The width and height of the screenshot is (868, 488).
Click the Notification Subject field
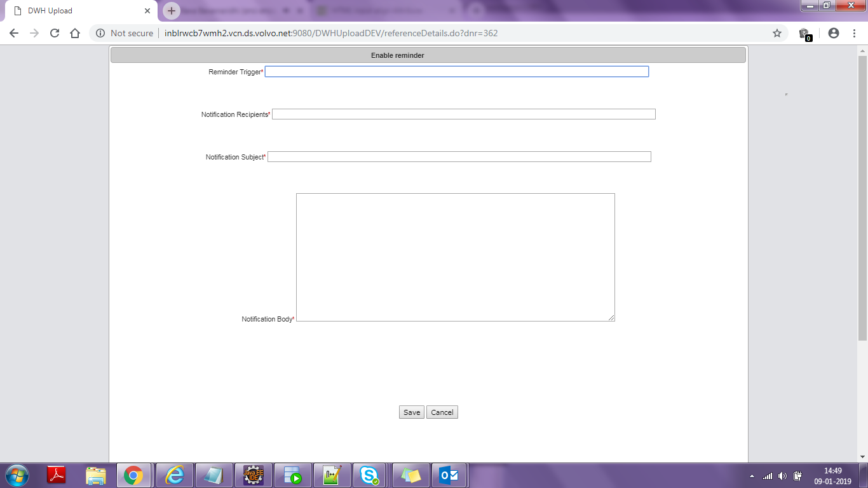459,157
